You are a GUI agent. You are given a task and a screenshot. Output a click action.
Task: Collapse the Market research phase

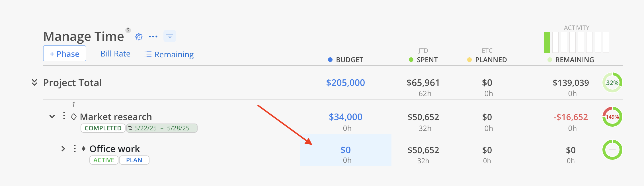pos(52,116)
